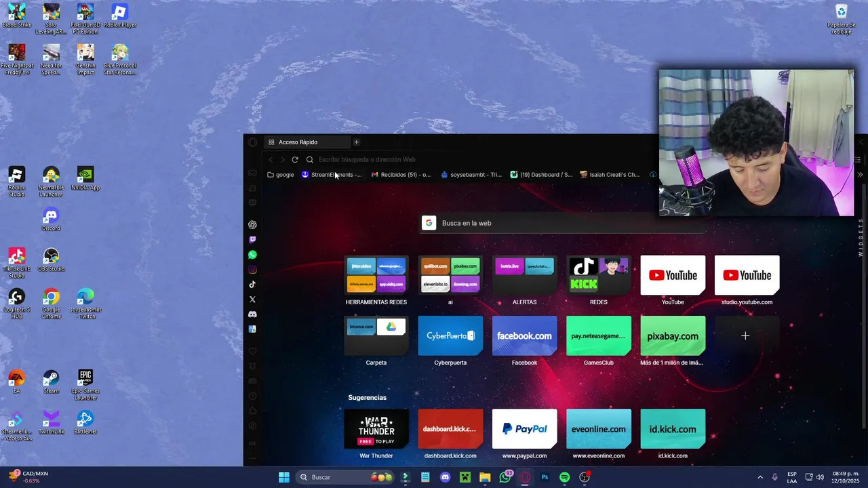Open the ALERTAS speed dial folder
The width and height of the screenshot is (868, 488).
coord(524,275)
